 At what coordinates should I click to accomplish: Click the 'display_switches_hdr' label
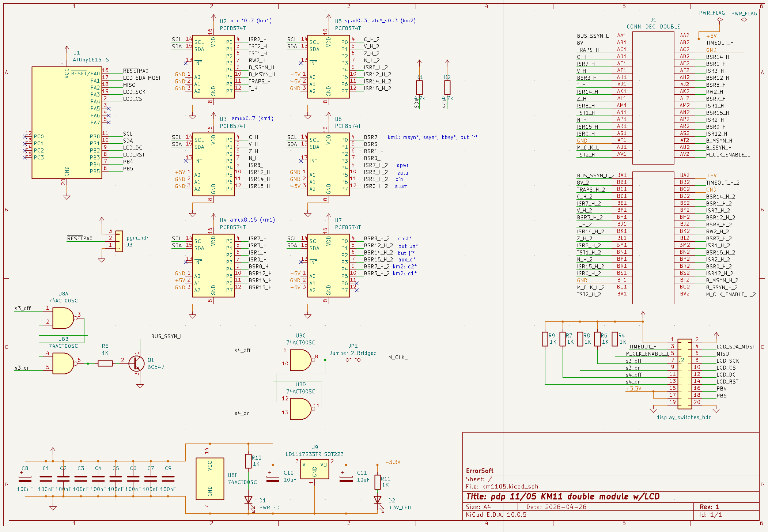[x=683, y=417]
